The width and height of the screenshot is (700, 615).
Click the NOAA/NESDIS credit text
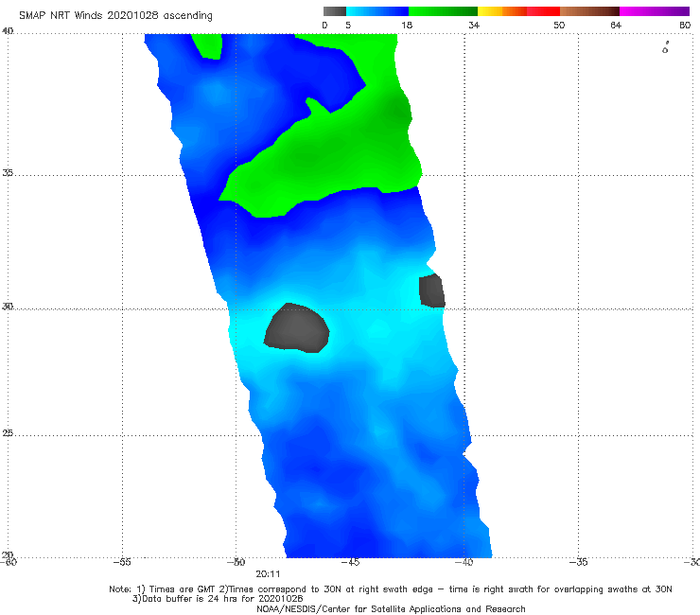[391, 608]
